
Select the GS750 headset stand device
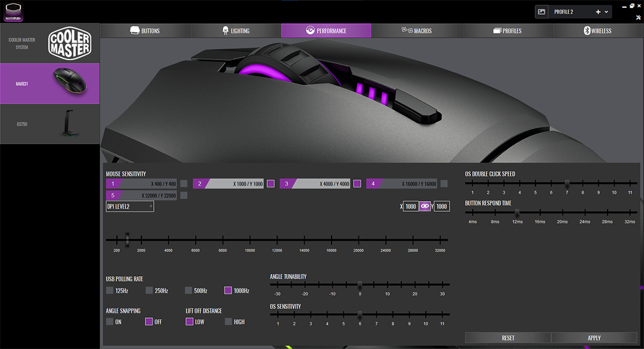[49, 124]
